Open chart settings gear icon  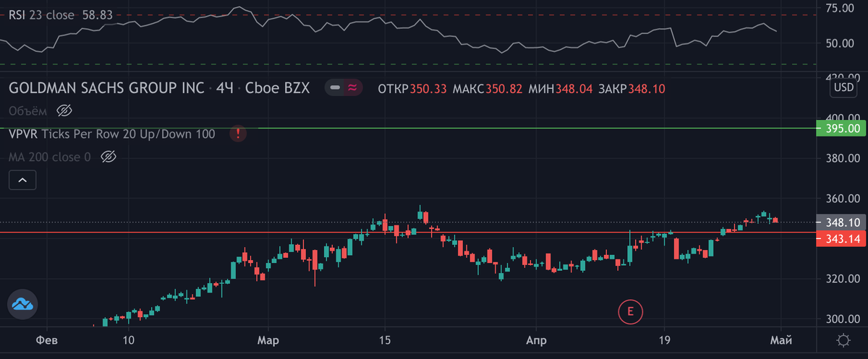point(843,340)
